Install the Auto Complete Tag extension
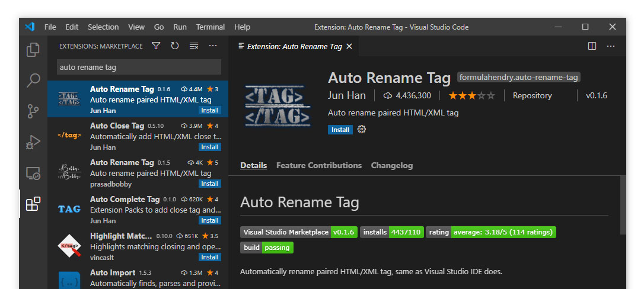 coord(210,220)
